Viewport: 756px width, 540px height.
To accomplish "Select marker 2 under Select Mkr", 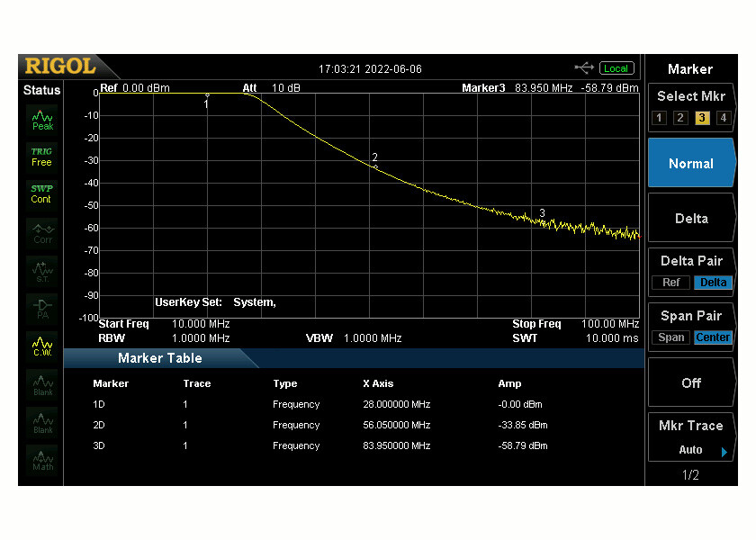I will tap(679, 117).
